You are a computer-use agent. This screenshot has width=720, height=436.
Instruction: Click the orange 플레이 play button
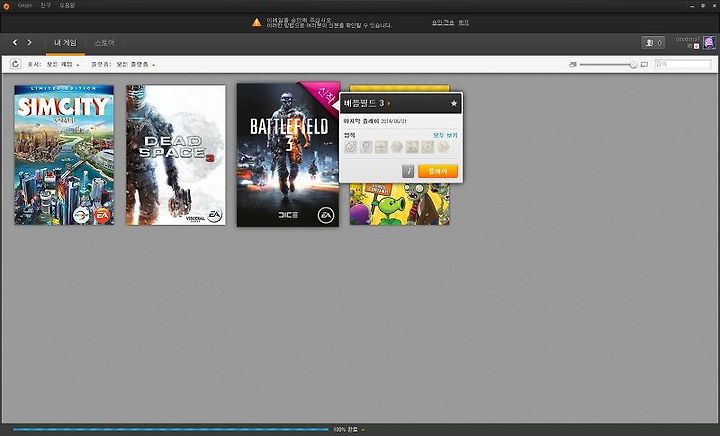pos(438,171)
